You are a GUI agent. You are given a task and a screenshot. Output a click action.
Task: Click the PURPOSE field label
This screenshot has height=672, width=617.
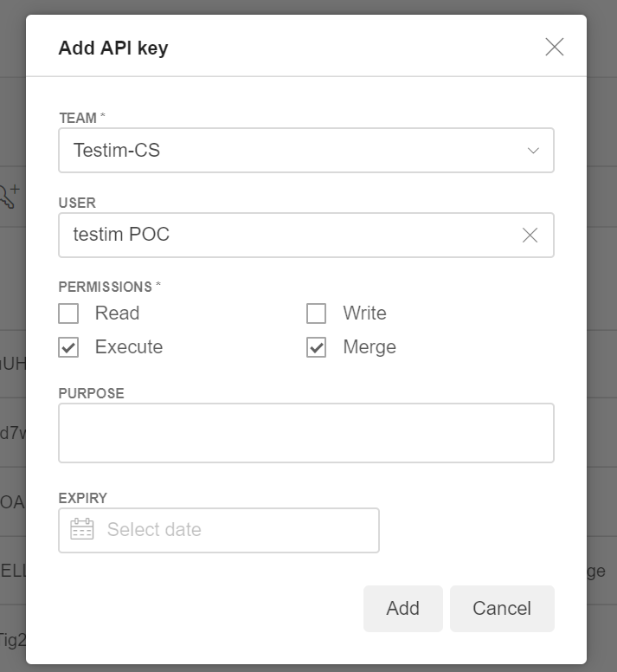pos(91,393)
